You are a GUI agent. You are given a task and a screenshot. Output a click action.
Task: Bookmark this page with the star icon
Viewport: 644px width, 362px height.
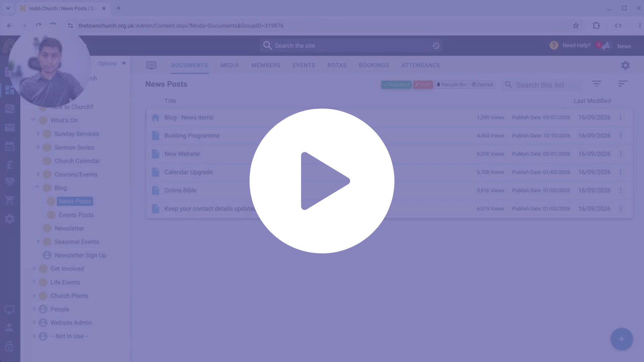tap(576, 25)
